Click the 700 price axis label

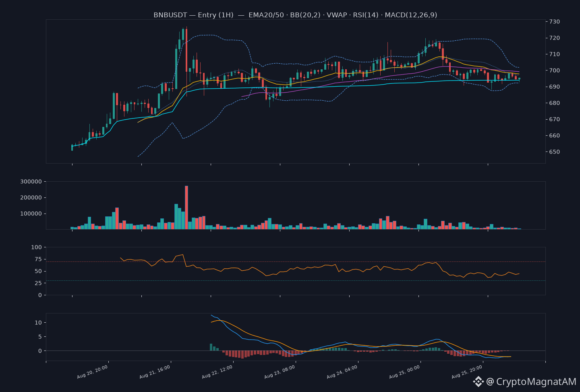554,71
